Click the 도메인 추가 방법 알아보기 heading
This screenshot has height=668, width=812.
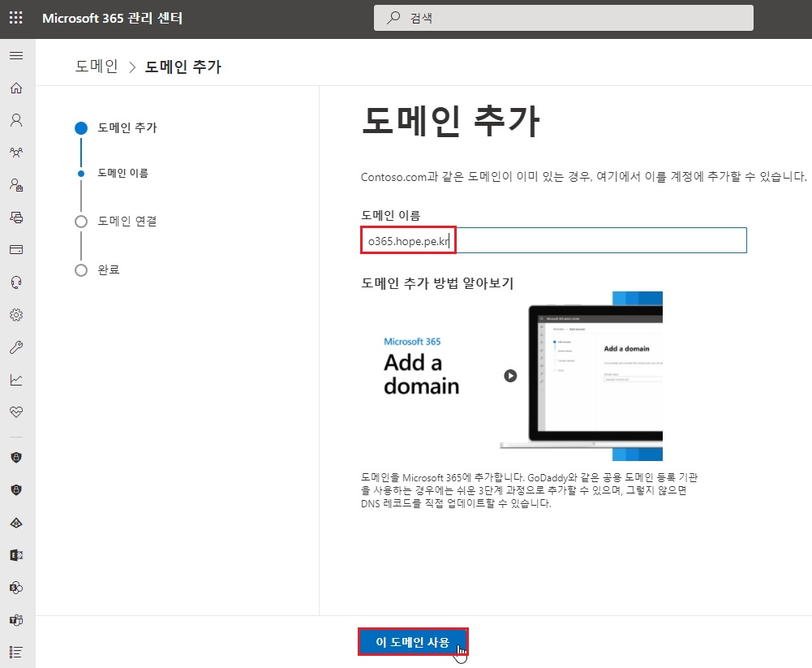pyautogui.click(x=437, y=283)
